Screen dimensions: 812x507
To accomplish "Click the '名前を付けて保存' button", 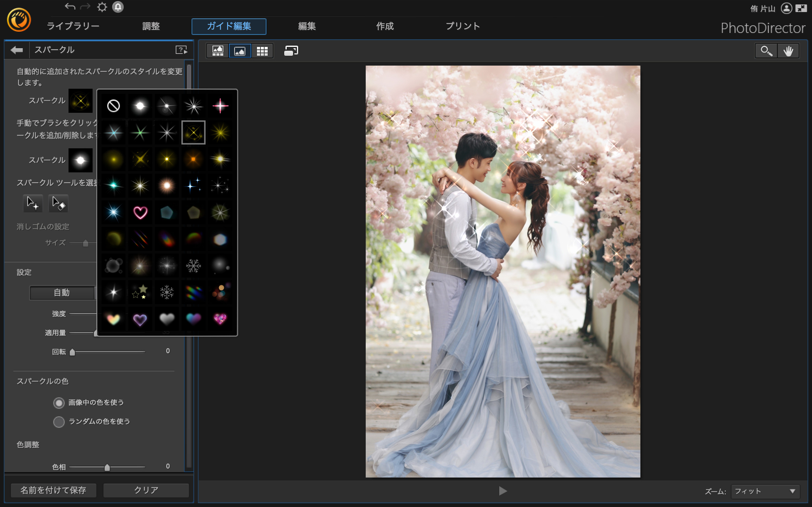I will 53,490.
